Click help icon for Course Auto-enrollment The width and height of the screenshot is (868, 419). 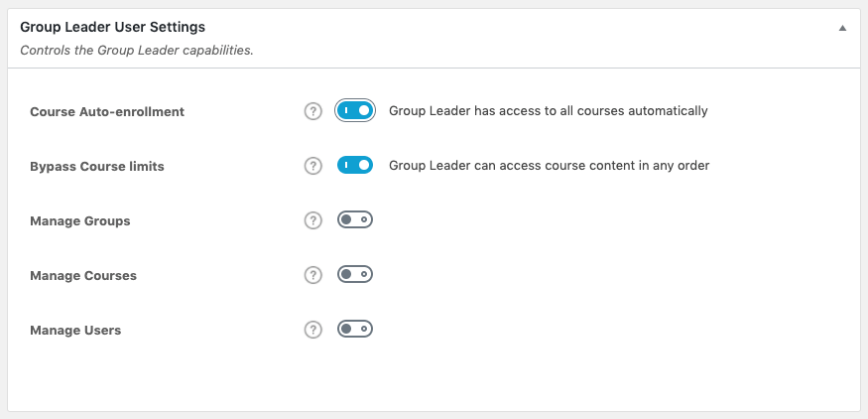[313, 111]
